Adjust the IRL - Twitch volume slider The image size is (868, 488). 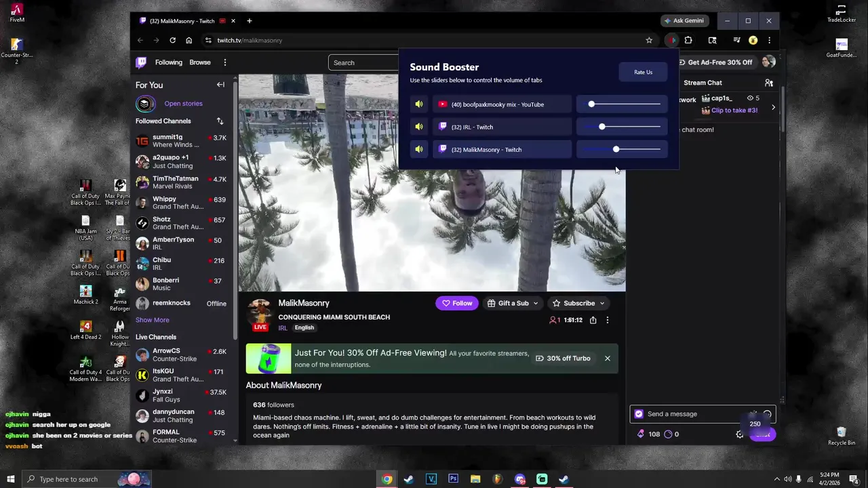point(622,127)
